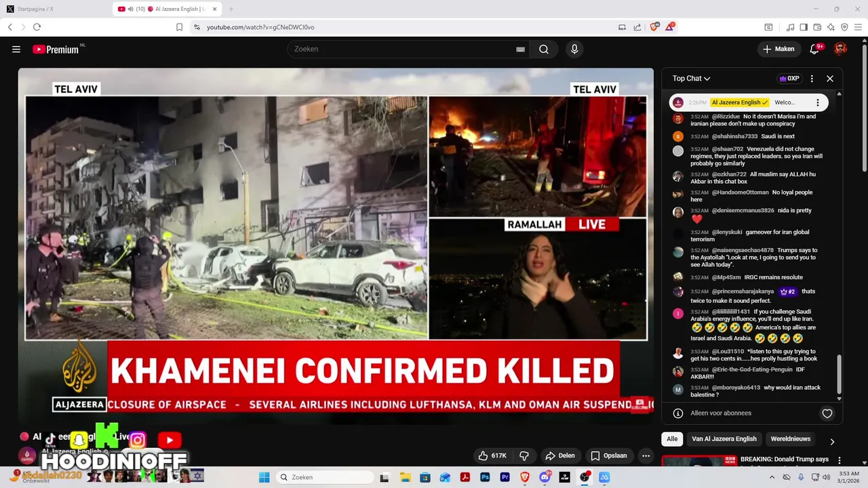Close the live chat panel
The image size is (868, 488).
[829, 79]
